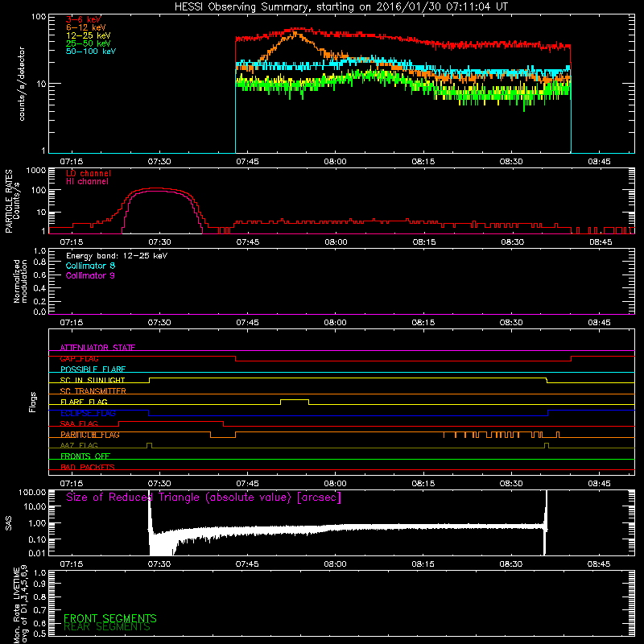The width and height of the screenshot is (644, 644).
Task: Click the 'Energy band: 12-25 keV' text
Action: pos(117,256)
